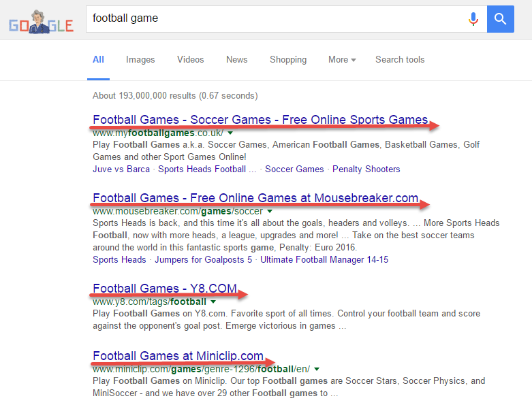Switch to the Videos tab
The width and height of the screenshot is (532, 407).
190,60
